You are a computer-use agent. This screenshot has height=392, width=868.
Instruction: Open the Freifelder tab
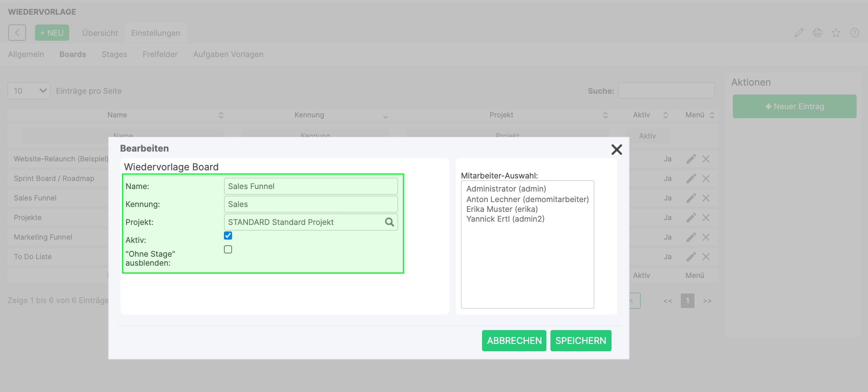pyautogui.click(x=160, y=54)
